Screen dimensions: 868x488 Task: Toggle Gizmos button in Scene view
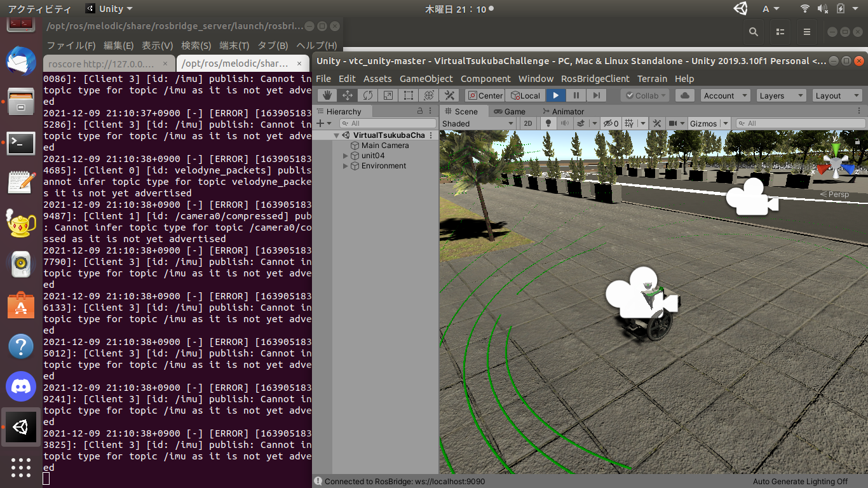pos(703,123)
